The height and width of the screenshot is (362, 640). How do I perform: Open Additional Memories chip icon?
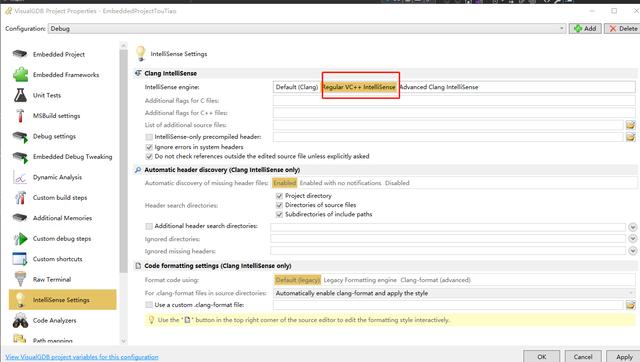pos(20,218)
